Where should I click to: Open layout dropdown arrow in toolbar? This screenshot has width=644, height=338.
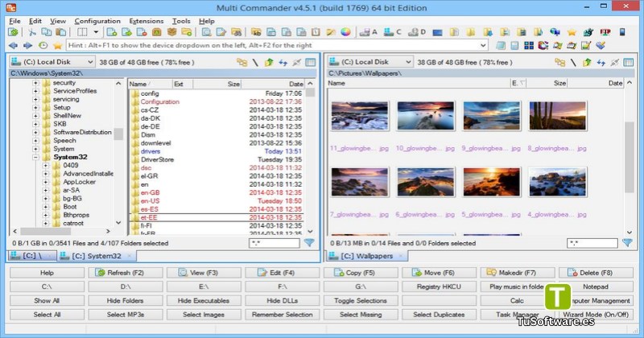[x=96, y=32]
